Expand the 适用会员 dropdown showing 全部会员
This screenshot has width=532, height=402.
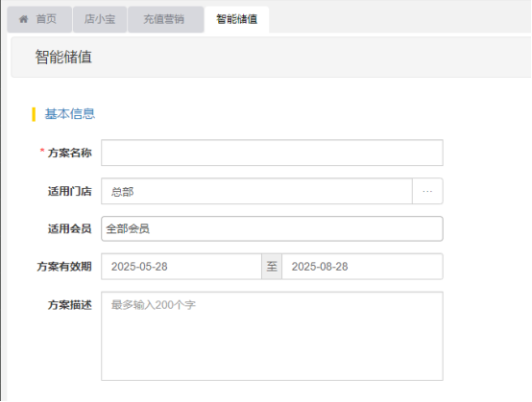coord(272,228)
